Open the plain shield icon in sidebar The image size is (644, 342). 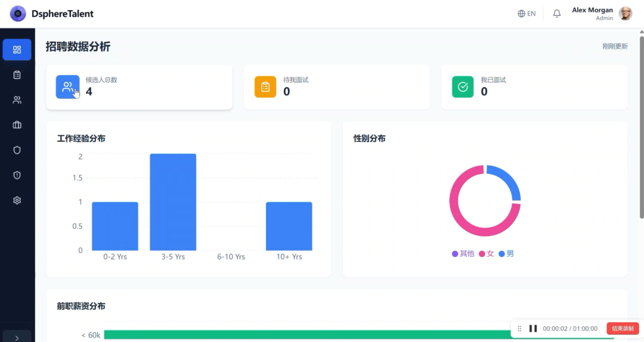[17, 150]
